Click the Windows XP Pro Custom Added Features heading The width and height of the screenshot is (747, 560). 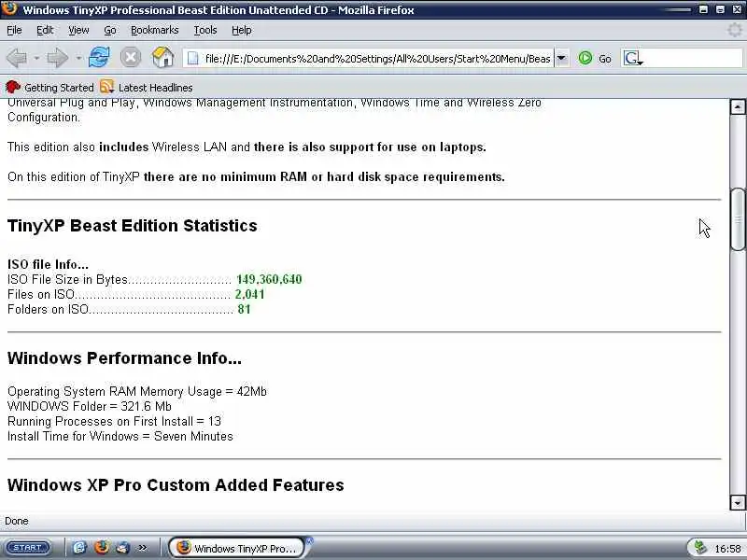coord(176,484)
